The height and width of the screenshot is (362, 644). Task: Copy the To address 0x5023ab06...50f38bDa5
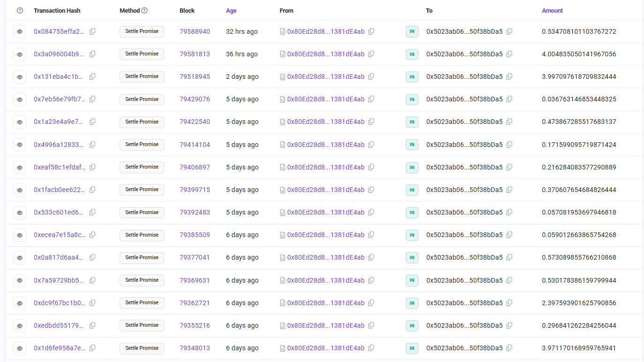coord(509,31)
